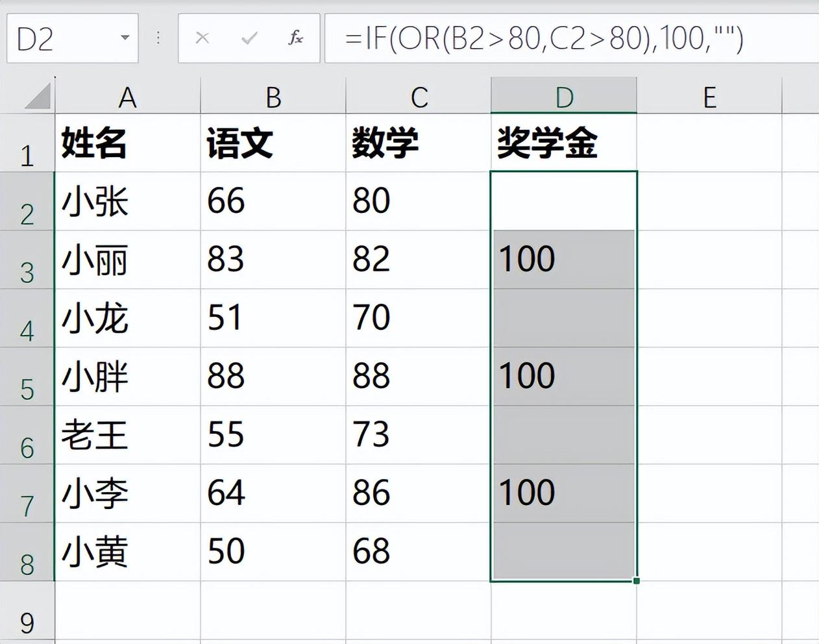Click the 100 scholarship cell for 小胖

(x=564, y=377)
